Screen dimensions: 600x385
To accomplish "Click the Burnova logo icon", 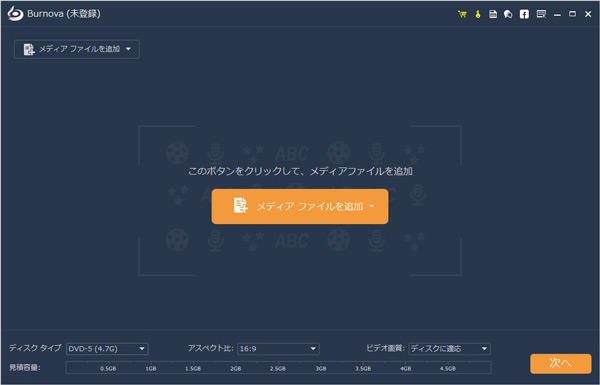I will (x=15, y=14).
